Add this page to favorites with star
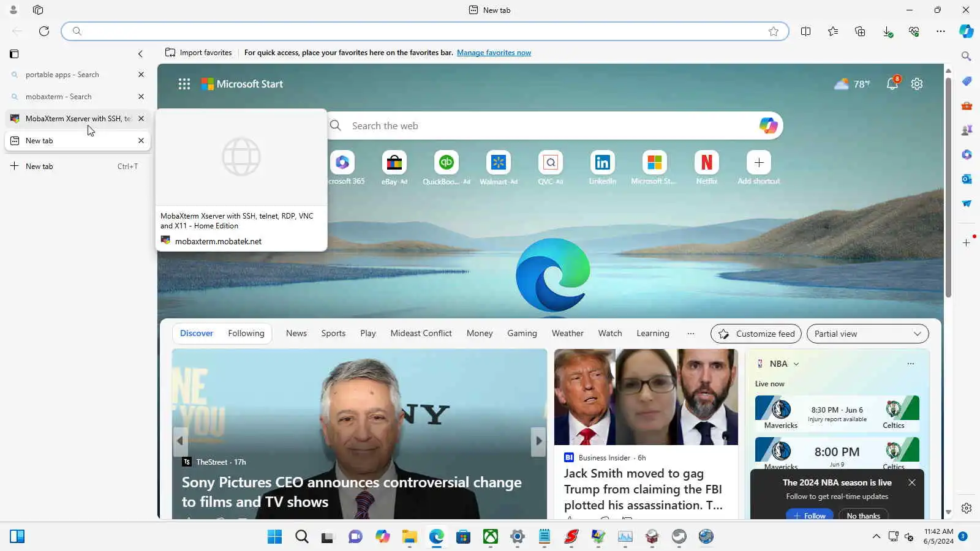The height and width of the screenshot is (551, 980). pos(774,31)
